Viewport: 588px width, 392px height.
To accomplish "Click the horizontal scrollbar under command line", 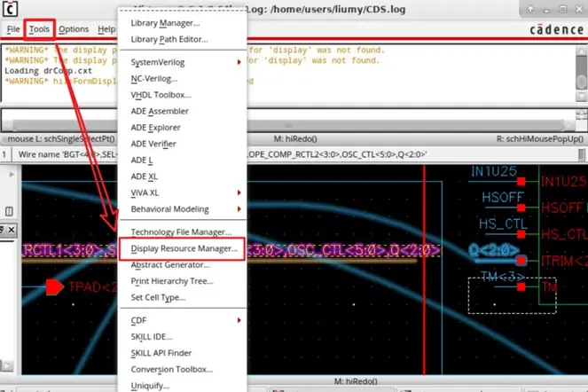I will coord(289,125).
